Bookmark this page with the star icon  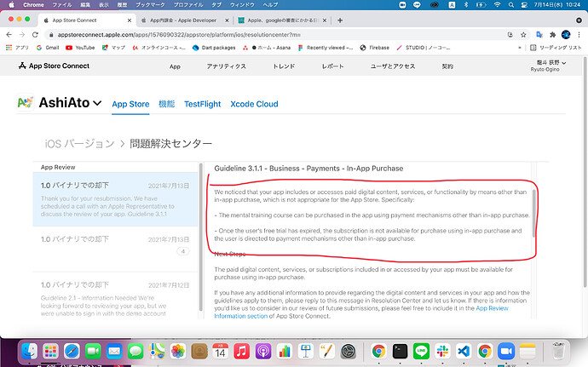click(523, 35)
